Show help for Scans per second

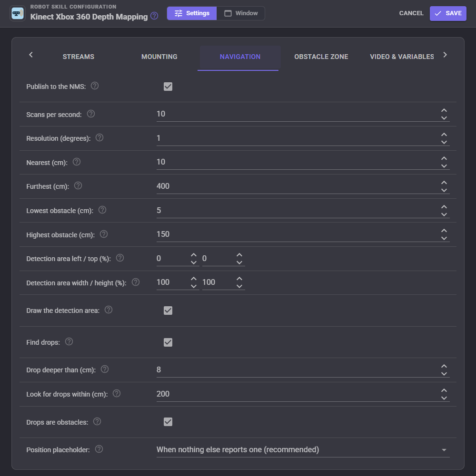tap(91, 114)
